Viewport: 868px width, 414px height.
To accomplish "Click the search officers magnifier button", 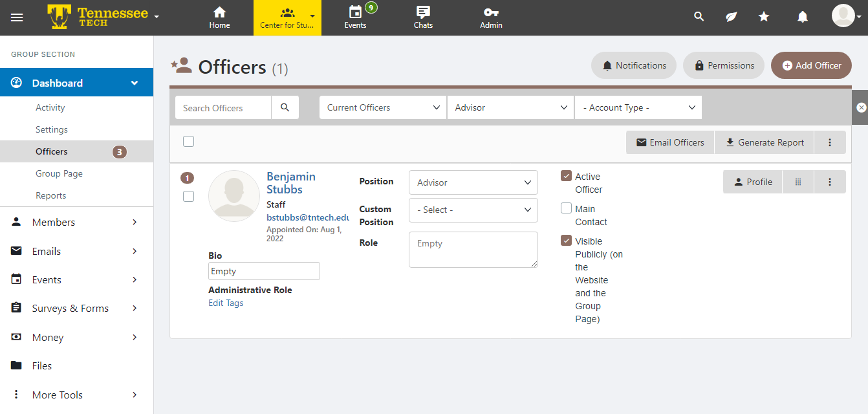I will (285, 108).
